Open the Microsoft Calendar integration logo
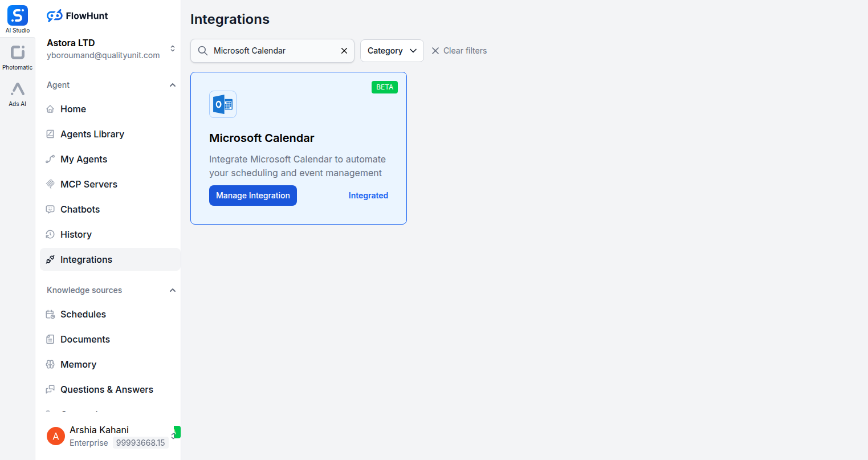 point(222,104)
